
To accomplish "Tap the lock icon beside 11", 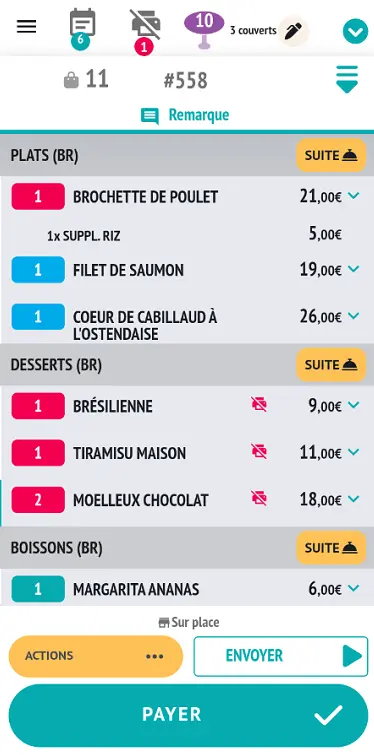I will pos(71,79).
